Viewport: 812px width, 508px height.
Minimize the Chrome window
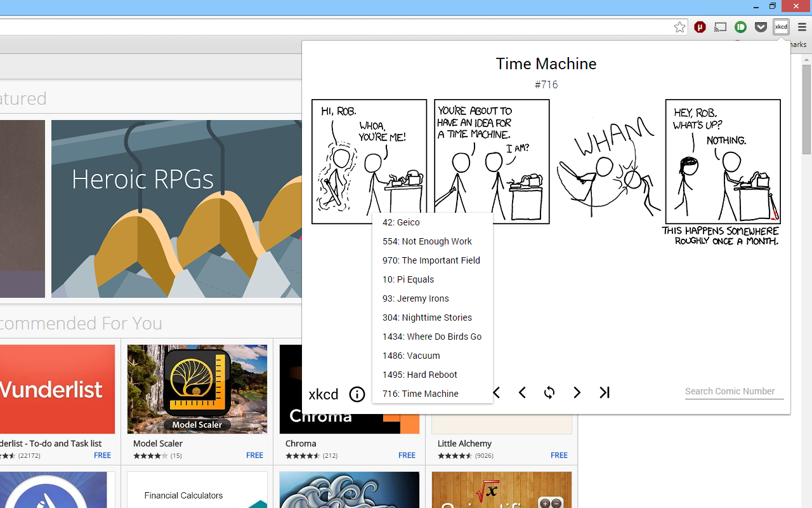756,6
